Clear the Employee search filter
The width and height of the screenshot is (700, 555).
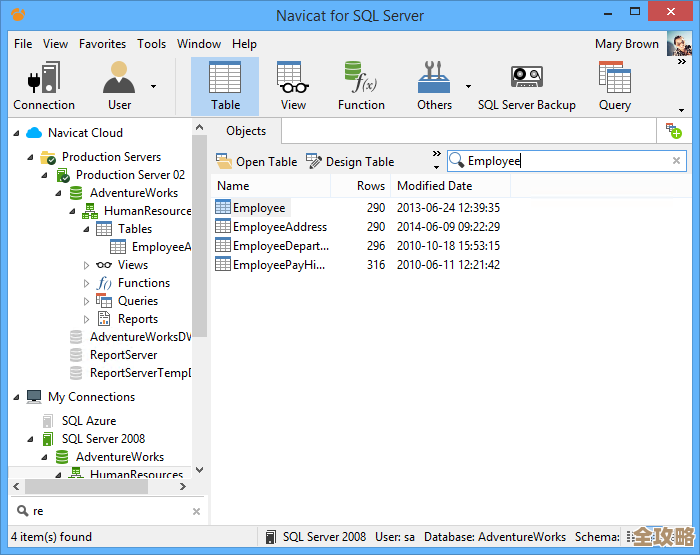click(x=676, y=161)
